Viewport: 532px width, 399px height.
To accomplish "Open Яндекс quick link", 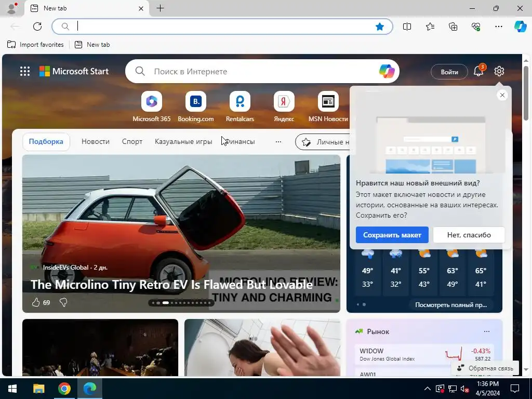I will 284,107.
